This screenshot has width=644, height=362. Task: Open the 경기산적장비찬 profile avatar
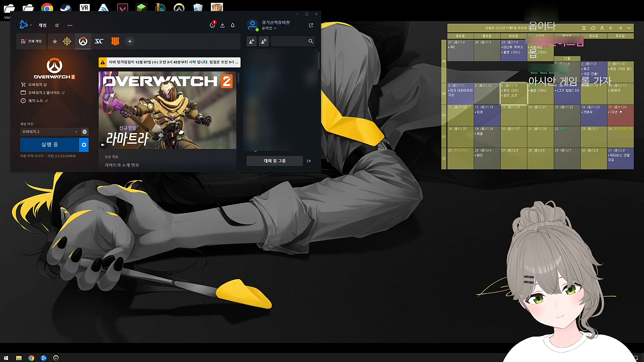coord(252,25)
